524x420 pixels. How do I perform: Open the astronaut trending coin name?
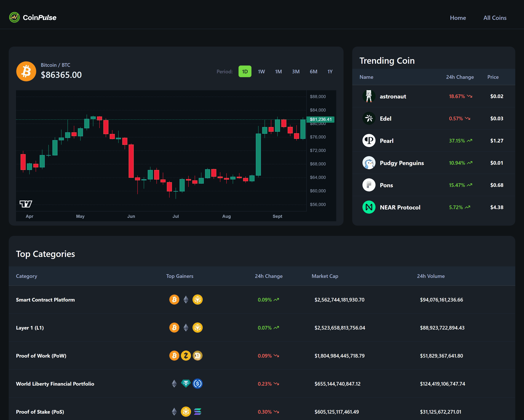click(393, 96)
